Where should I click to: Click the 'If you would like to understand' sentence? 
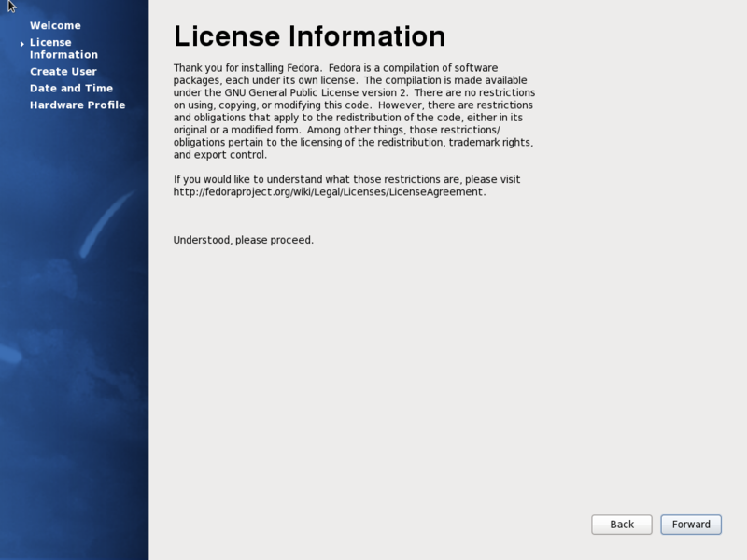coord(346,179)
